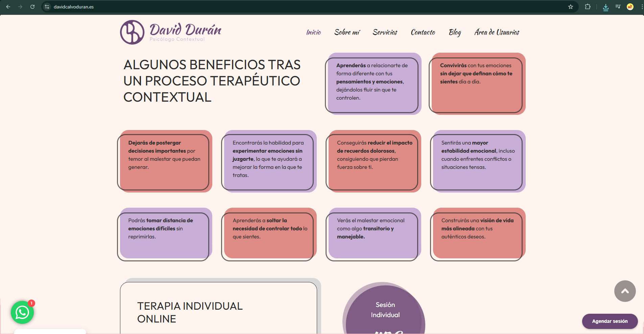
Task: Open the browser downloads icon
Action: coord(606,7)
